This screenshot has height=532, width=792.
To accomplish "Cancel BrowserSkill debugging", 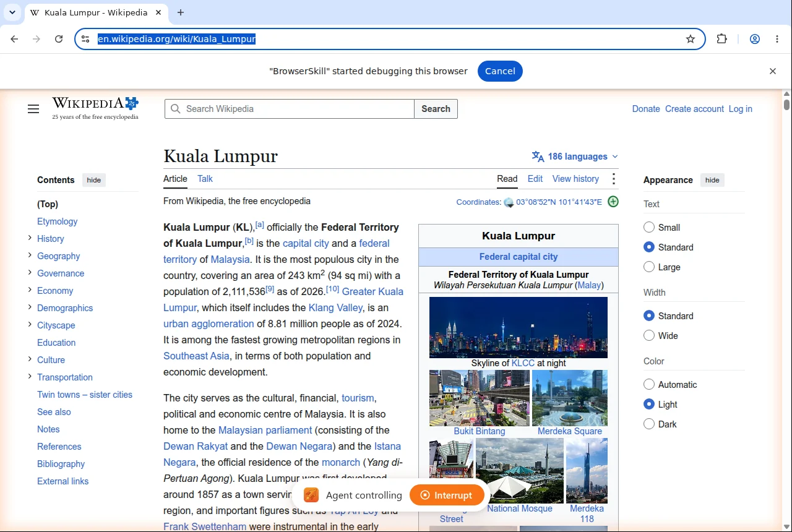I will pos(500,71).
